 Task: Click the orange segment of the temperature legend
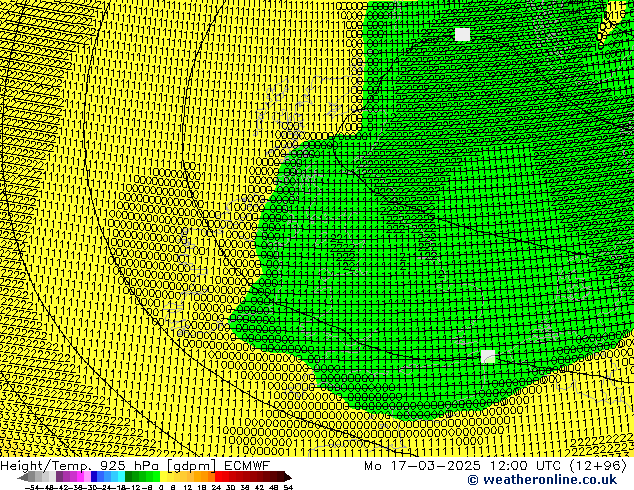205,477
